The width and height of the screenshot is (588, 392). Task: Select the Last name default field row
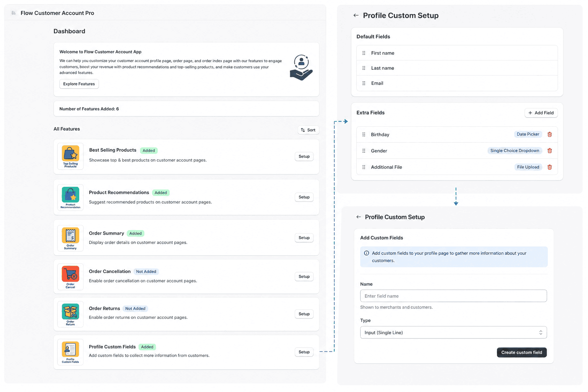click(457, 68)
